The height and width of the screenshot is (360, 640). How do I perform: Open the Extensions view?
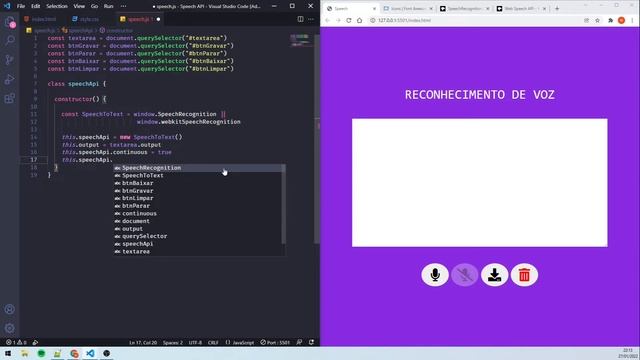point(9,98)
